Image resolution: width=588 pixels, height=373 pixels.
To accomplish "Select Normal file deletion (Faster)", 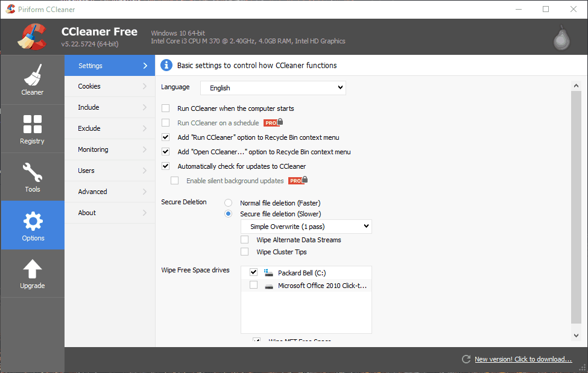I will click(x=228, y=202).
